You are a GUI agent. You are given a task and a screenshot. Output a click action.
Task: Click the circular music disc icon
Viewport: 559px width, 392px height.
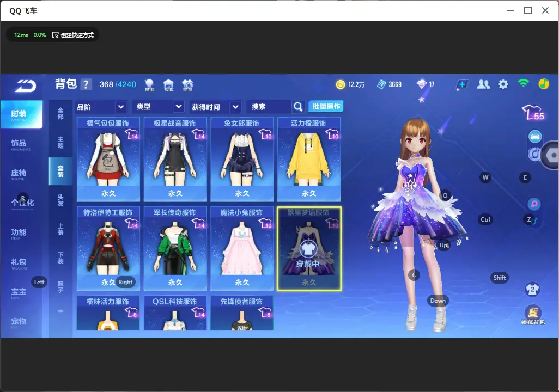(533, 154)
